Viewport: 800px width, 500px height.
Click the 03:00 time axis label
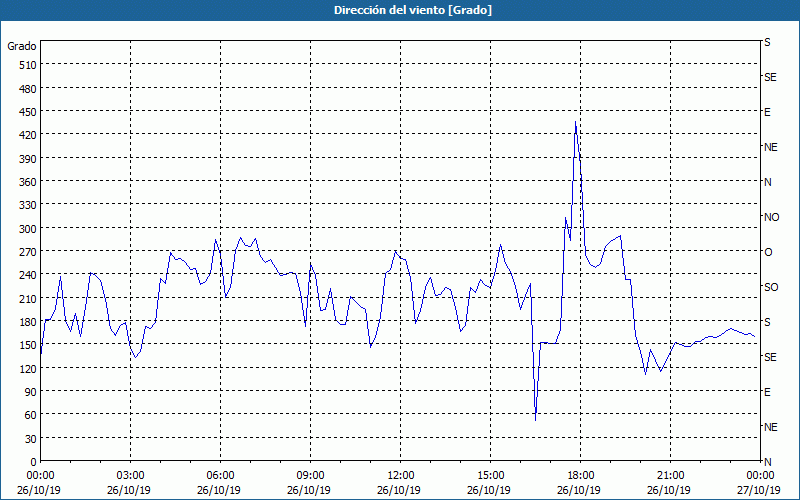(x=130, y=476)
